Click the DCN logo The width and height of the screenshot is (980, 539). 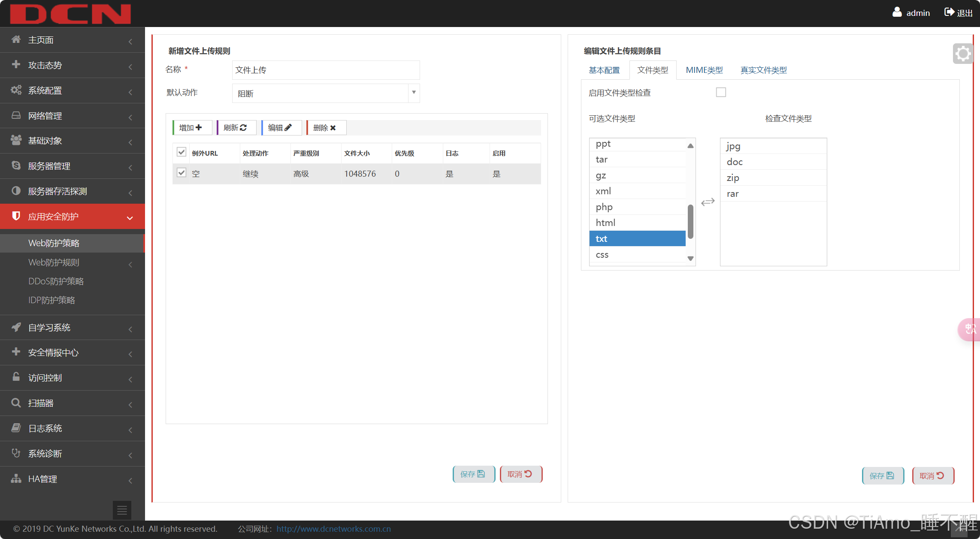tap(70, 14)
